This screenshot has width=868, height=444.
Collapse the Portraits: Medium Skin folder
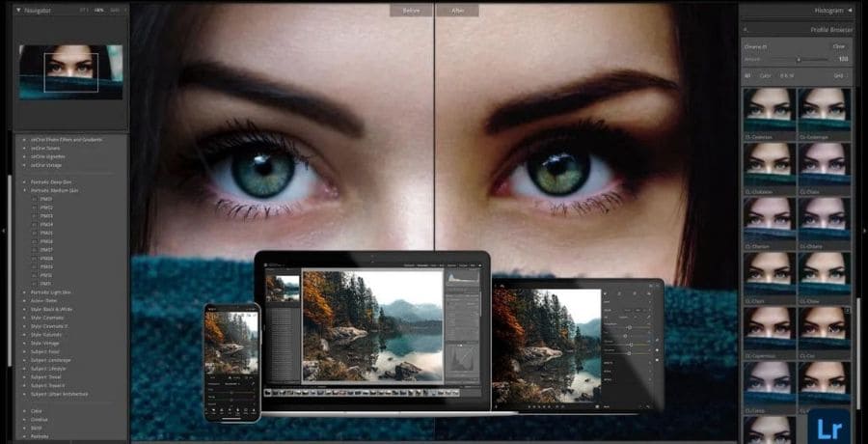tap(24, 190)
